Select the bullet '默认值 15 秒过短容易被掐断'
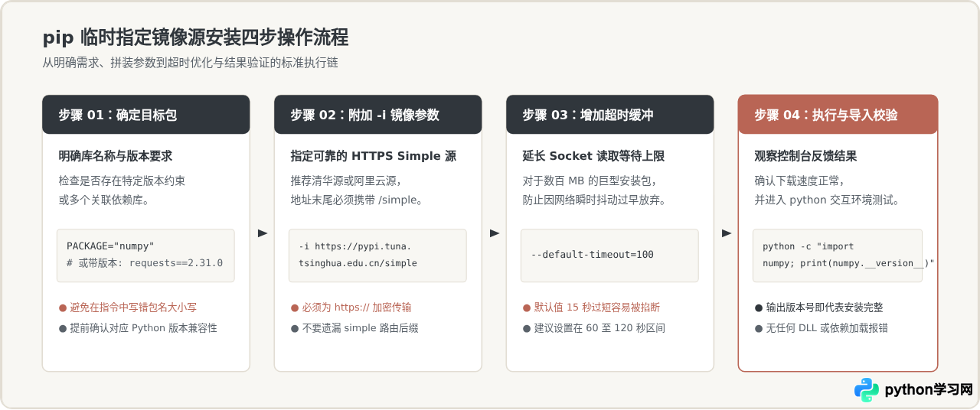Screen dimensions: 980x410 click(x=591, y=307)
